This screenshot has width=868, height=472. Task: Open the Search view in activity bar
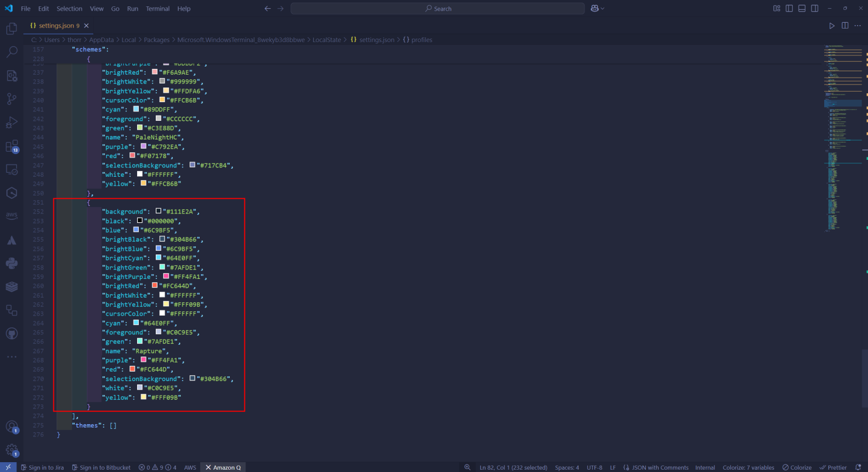point(12,52)
